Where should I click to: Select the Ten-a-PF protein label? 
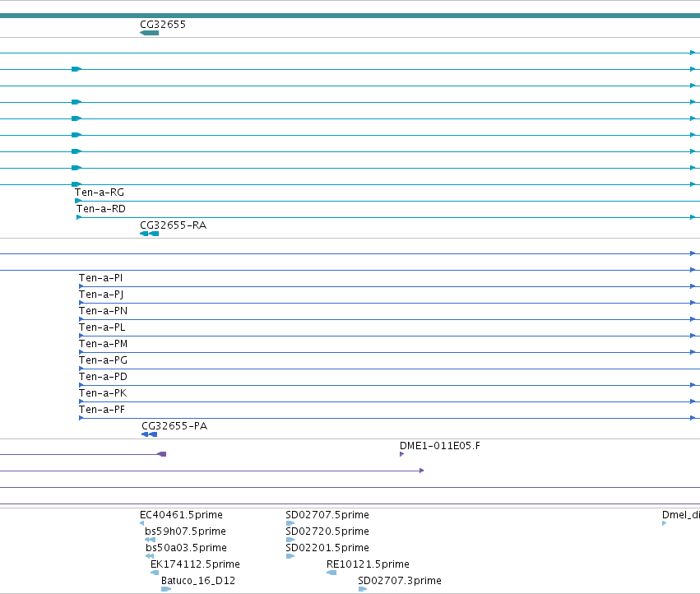click(x=102, y=410)
